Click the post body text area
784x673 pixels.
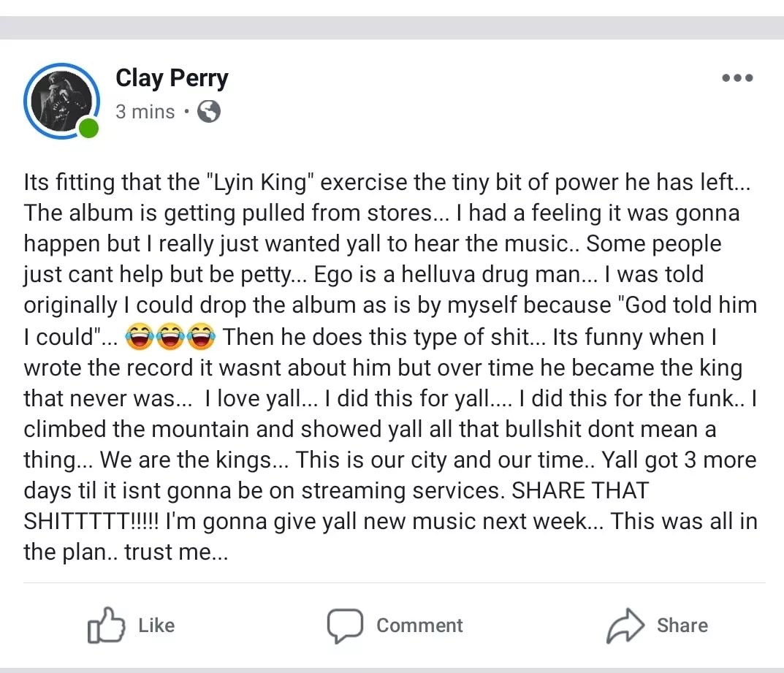click(387, 365)
